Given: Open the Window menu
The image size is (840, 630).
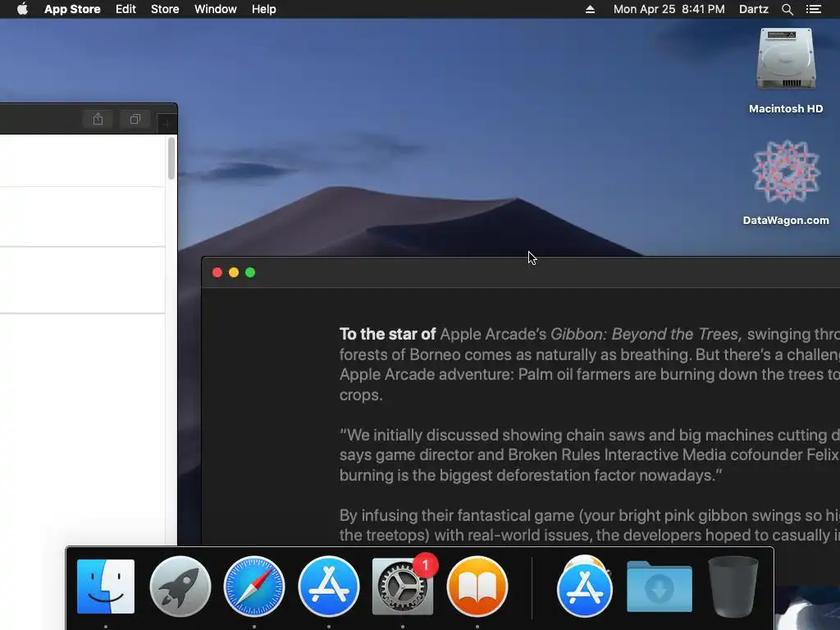Looking at the screenshot, I should click(x=216, y=9).
